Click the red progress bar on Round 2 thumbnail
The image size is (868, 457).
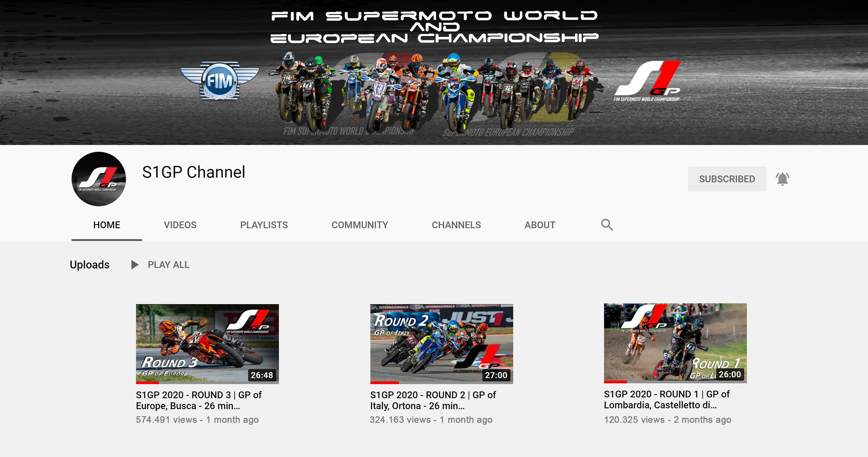coord(384,382)
